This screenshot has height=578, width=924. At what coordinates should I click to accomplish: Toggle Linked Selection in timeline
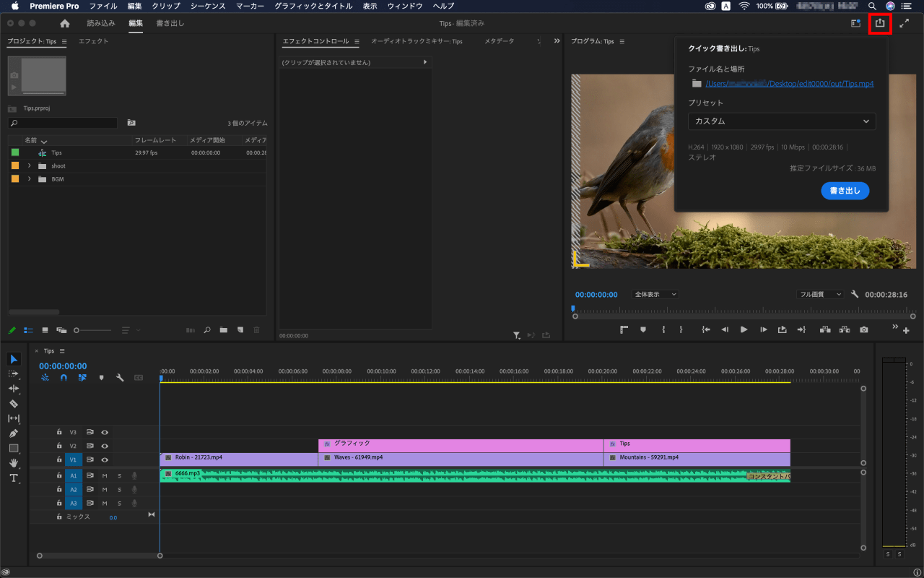[x=82, y=378]
